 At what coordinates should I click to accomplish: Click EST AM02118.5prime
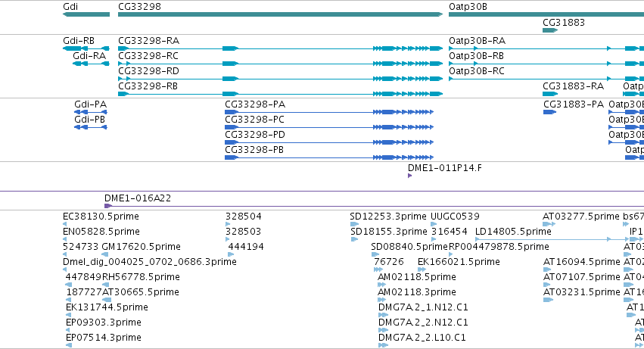coord(417,277)
